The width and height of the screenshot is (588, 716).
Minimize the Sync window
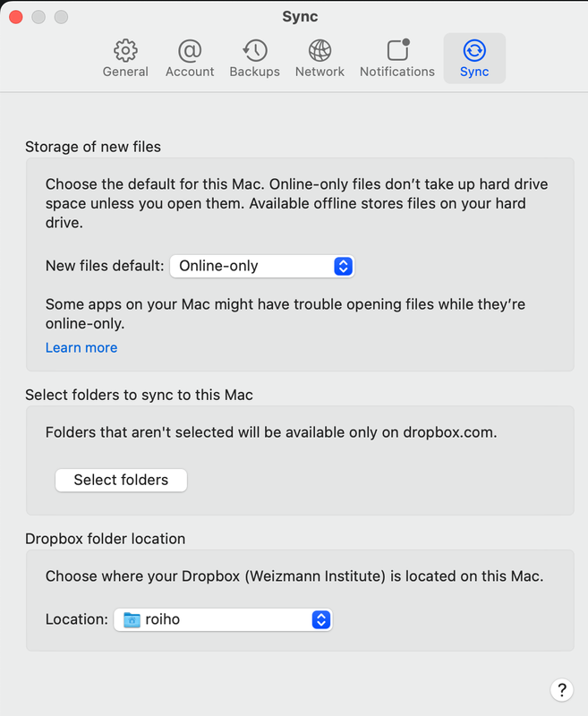pos(38,17)
